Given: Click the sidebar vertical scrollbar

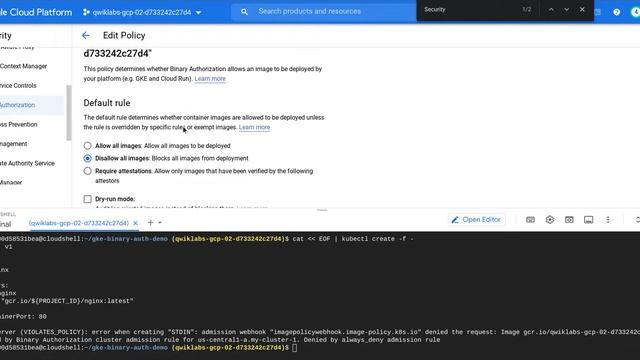Looking at the screenshot, I should point(69,113).
